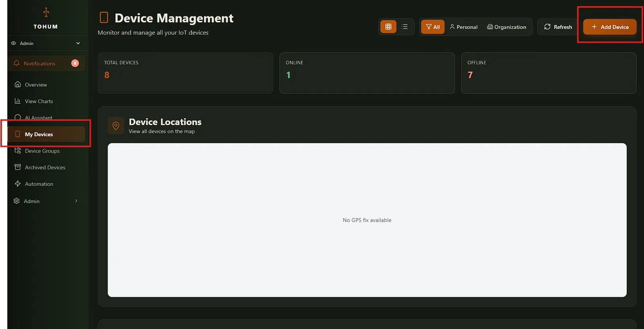Viewport: 644px width, 329px height.
Task: Switch to grid view layout
Action: coord(388,27)
